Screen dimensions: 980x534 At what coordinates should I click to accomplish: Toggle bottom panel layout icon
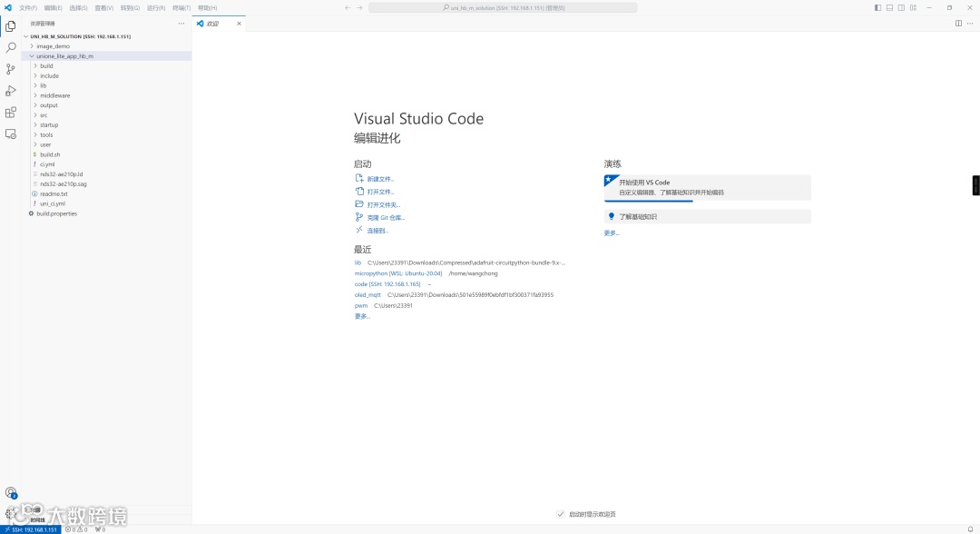(x=889, y=7)
